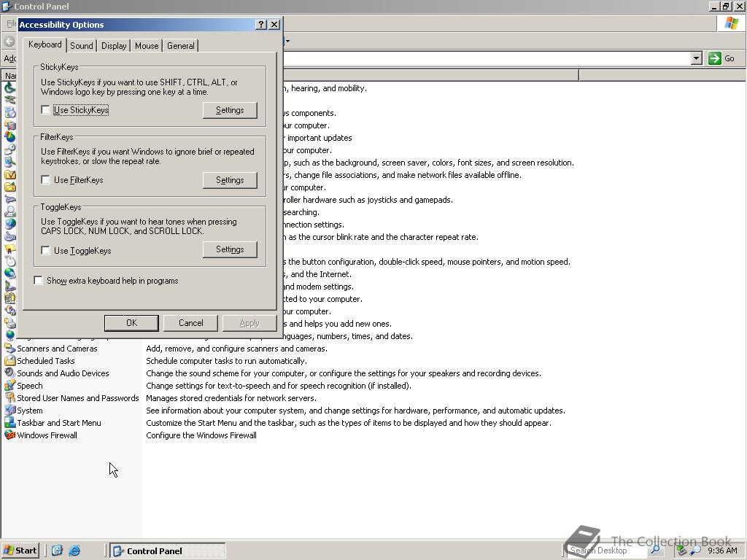
Task: Click 'Add, remove, and configure scanners' description
Action: 237,349
